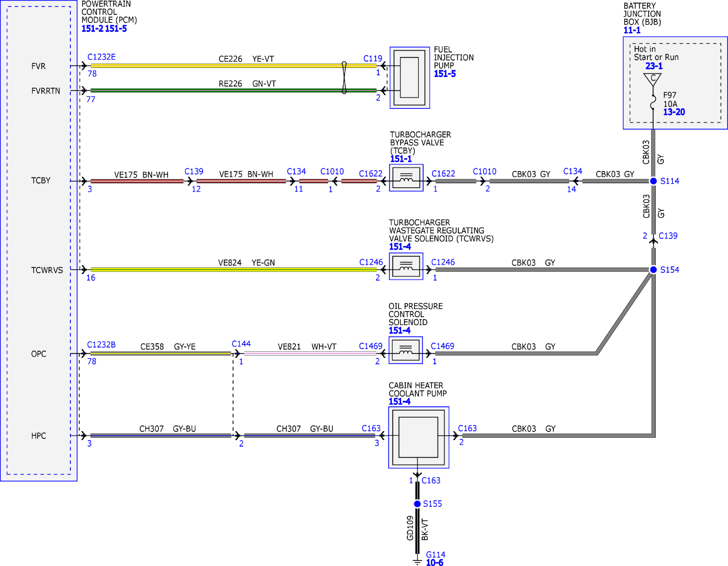Viewport: 728px width, 566px height.
Task: Follow the 23-1 Hot in Start or Run link
Action: 654,66
